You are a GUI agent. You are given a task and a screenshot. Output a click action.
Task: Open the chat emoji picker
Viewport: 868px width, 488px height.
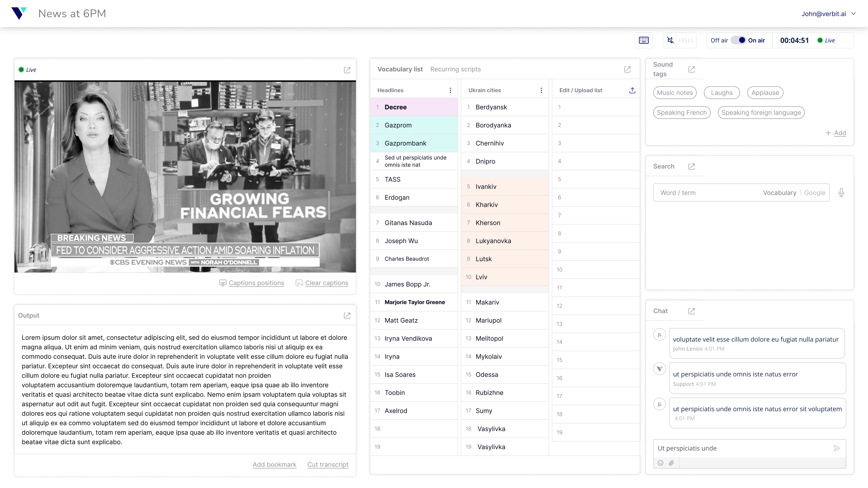pos(660,463)
